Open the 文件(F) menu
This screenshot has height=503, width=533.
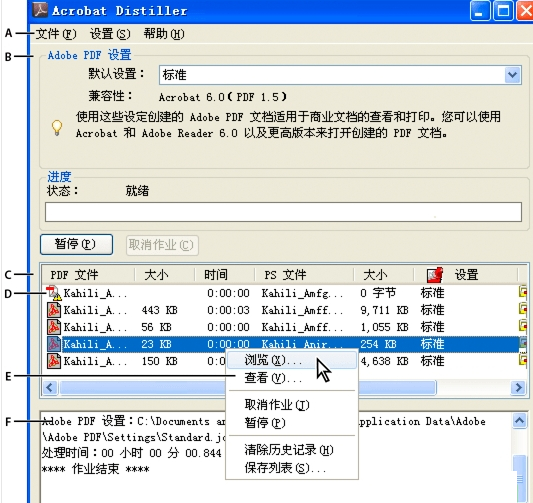(56, 34)
